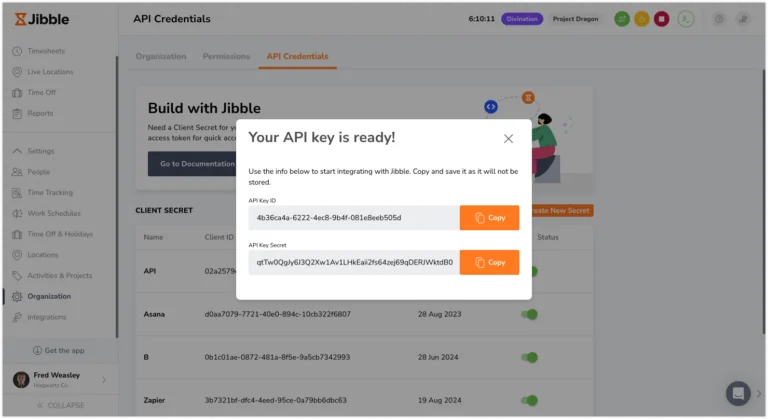The image size is (768, 419).
Task: Switch to the Organization tab
Action: 160,56
